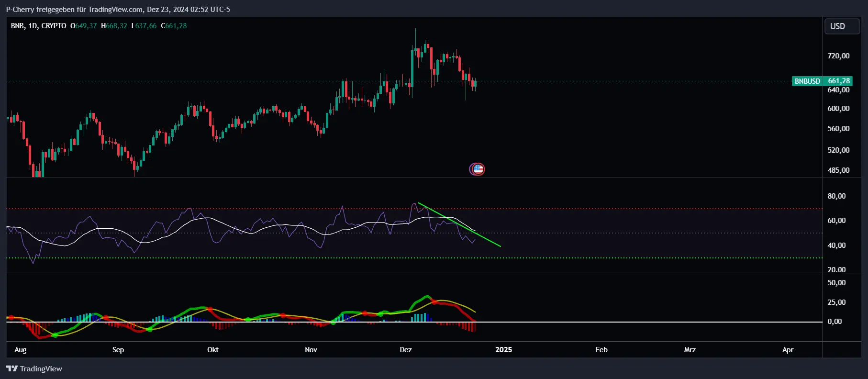The height and width of the screenshot is (379, 868).
Task: Click the RSI 80,00 axis label
Action: [x=836, y=196]
